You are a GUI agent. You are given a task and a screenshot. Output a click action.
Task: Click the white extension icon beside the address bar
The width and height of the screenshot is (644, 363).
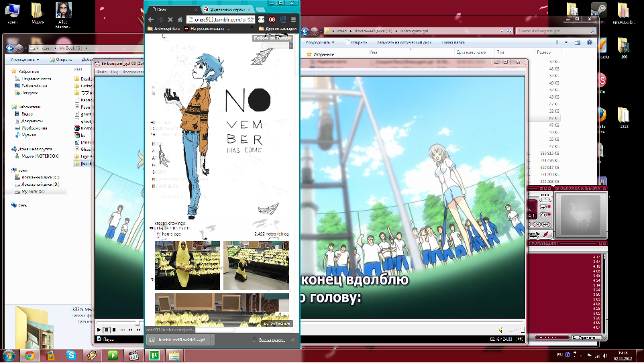[x=261, y=19]
